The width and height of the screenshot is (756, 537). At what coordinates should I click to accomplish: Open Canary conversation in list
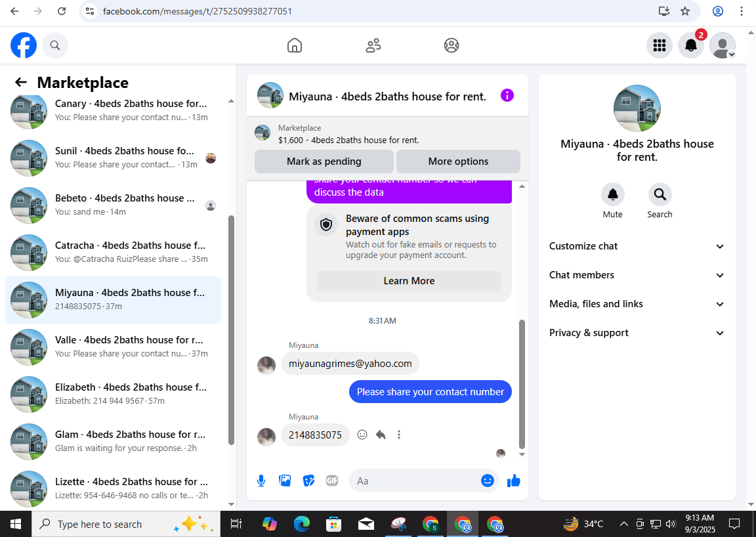[114, 110]
